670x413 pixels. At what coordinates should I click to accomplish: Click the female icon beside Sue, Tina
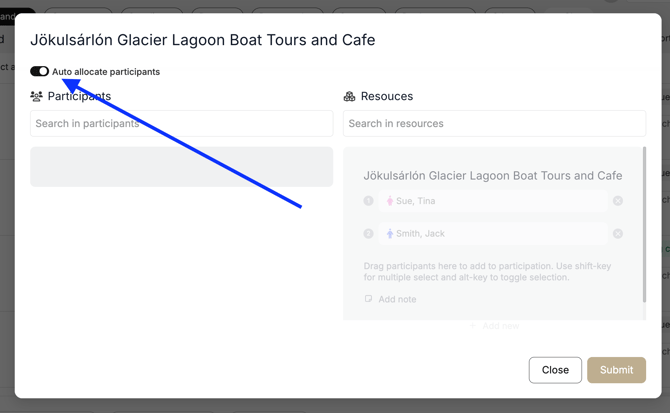pyautogui.click(x=390, y=201)
